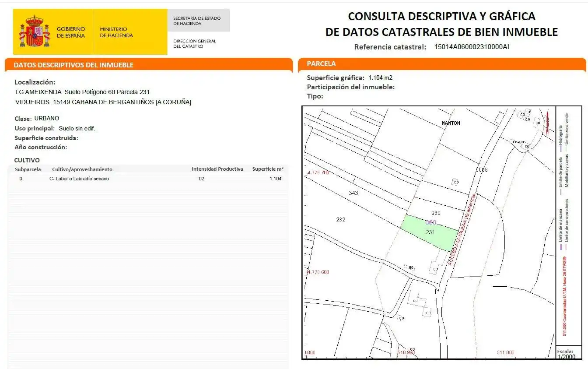
Task: Click parcel number 230 on the map
Action: click(x=436, y=213)
